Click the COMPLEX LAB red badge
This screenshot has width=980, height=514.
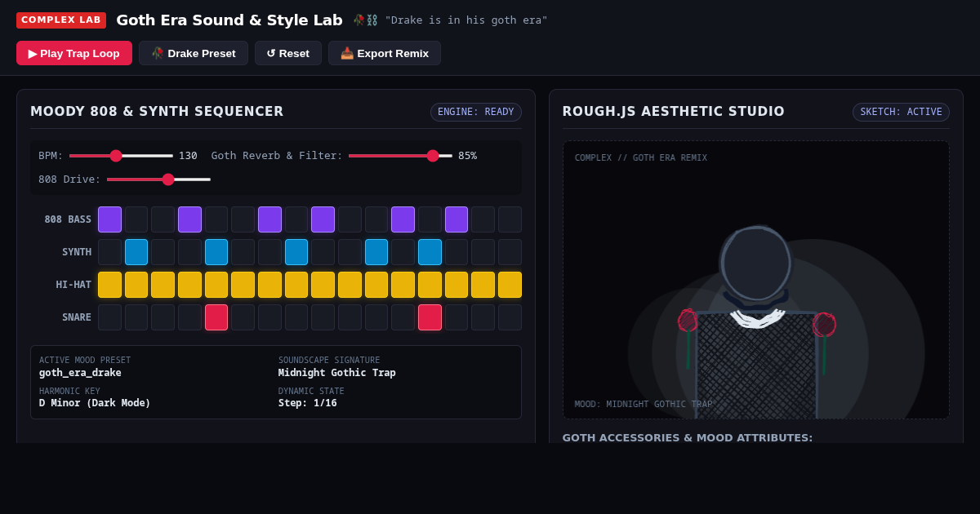(x=61, y=20)
